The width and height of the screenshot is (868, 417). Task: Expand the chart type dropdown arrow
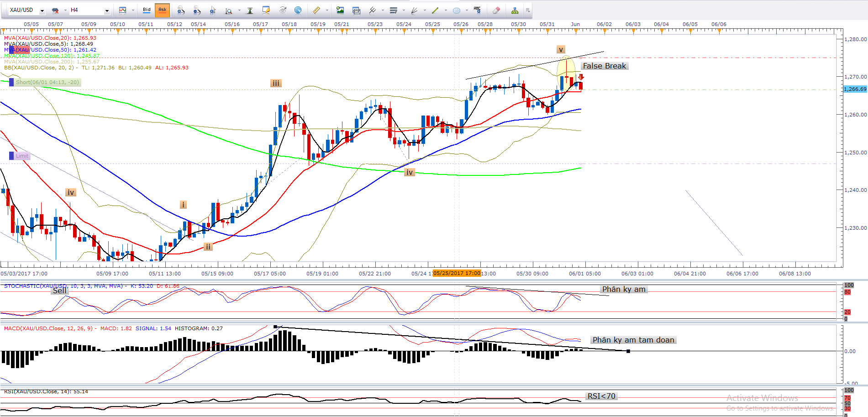point(133,10)
